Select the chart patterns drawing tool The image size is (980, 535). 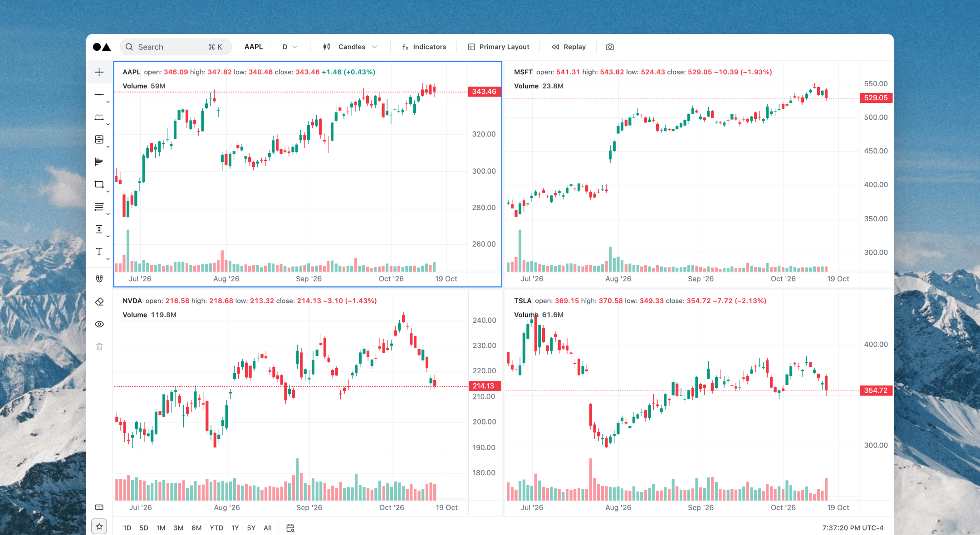[x=99, y=117]
